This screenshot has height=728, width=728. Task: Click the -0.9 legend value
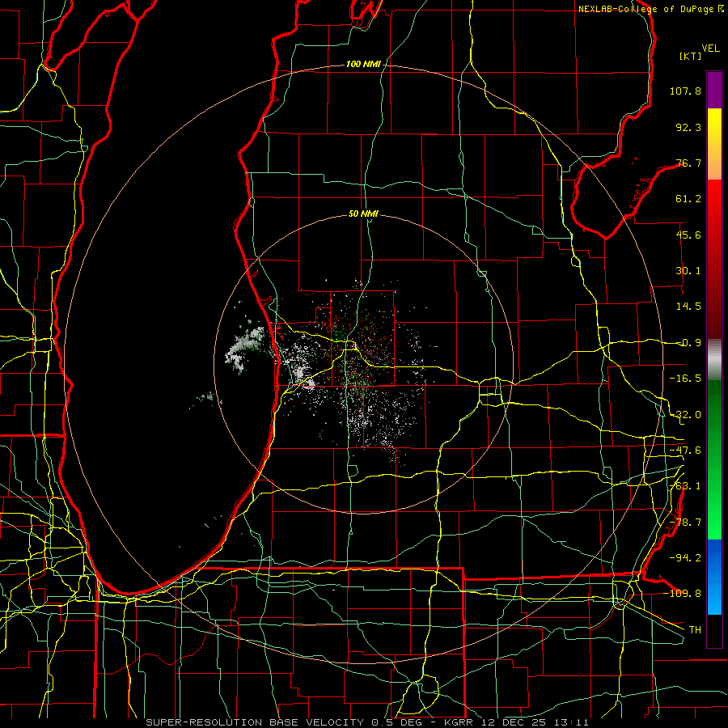tap(688, 343)
